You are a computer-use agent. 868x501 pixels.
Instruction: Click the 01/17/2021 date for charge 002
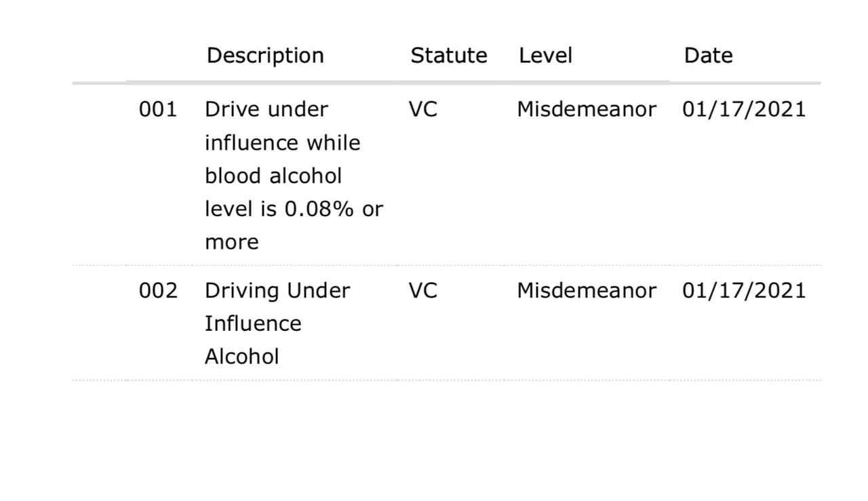(x=744, y=291)
